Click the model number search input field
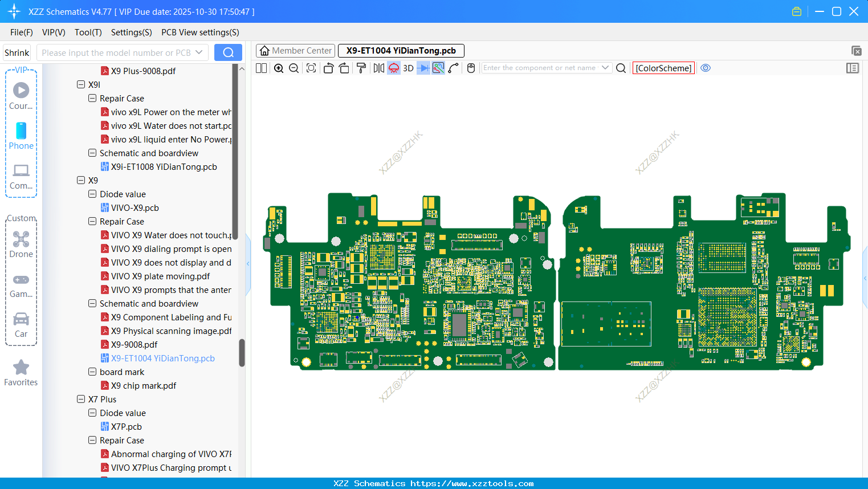The image size is (868, 489). pyautogui.click(x=116, y=52)
